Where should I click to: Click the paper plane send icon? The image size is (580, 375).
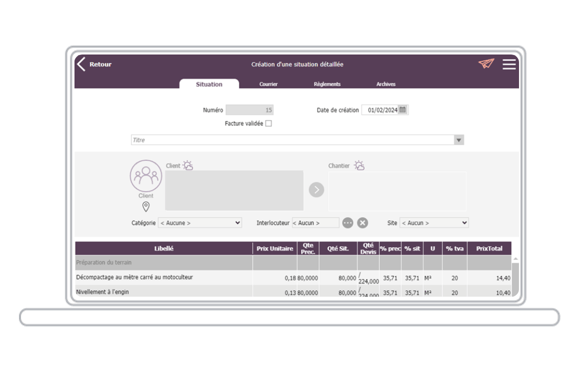click(486, 64)
